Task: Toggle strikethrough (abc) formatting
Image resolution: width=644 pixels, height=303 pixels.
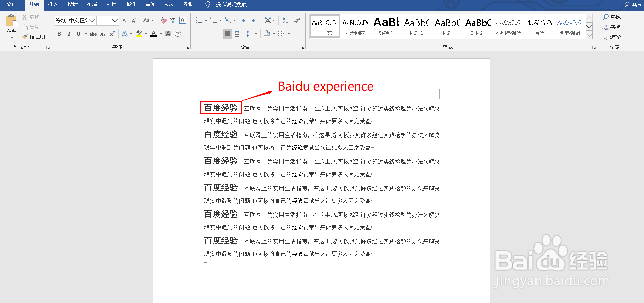Action: pyautogui.click(x=93, y=34)
